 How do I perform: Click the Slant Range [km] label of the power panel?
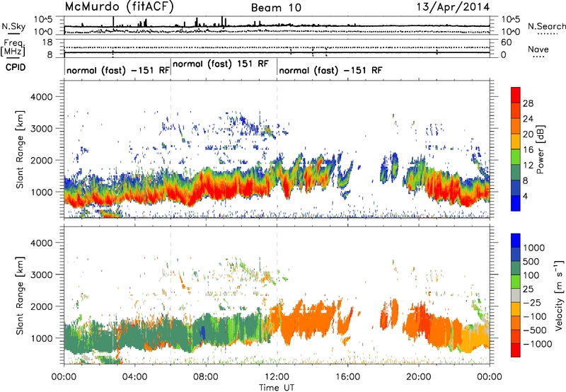click(20, 149)
